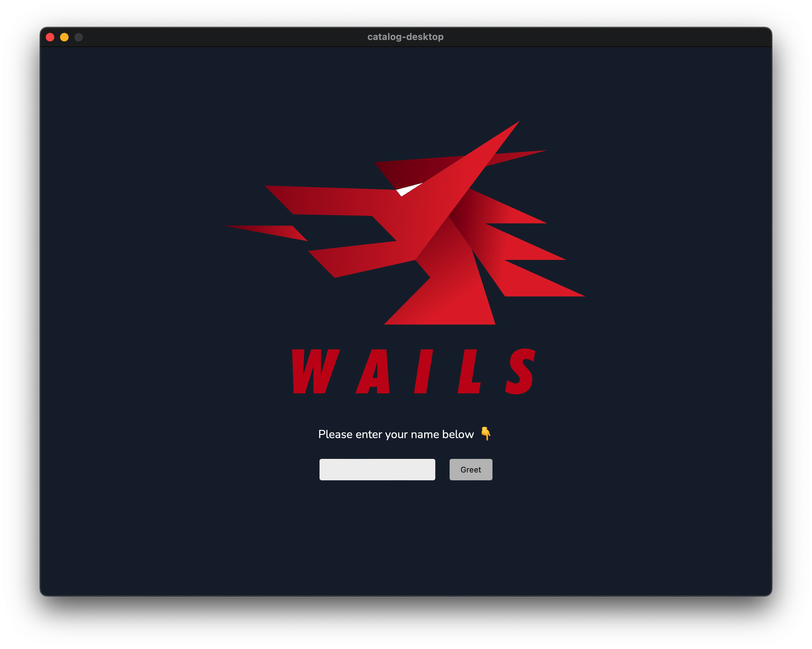Image resolution: width=812 pixels, height=649 pixels.
Task: Minimize the catalog-desktop window
Action: (64, 37)
